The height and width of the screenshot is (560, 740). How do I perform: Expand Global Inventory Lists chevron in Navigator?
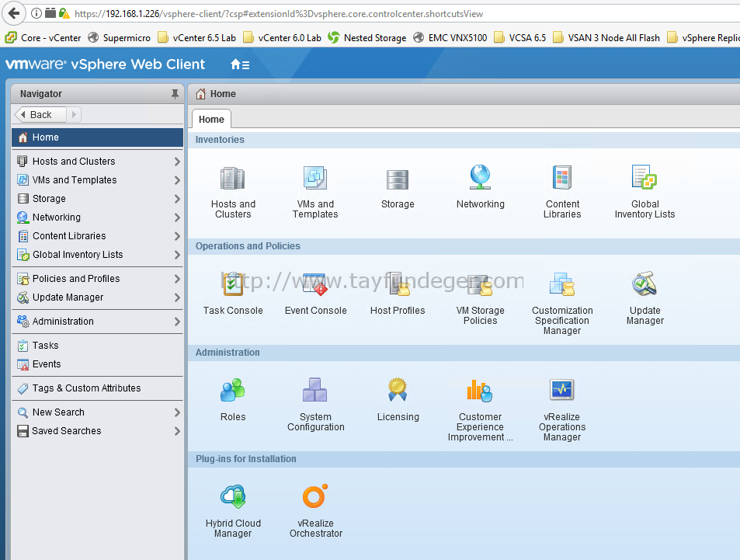coord(177,255)
